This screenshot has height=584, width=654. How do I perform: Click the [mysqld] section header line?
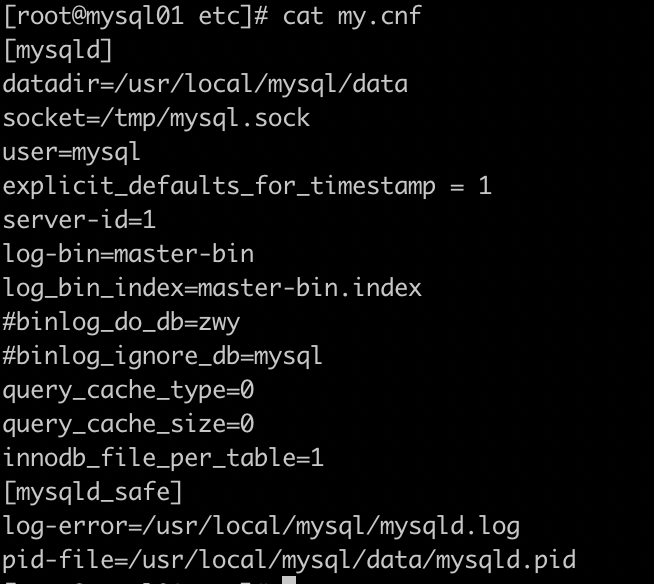pyautogui.click(x=58, y=49)
